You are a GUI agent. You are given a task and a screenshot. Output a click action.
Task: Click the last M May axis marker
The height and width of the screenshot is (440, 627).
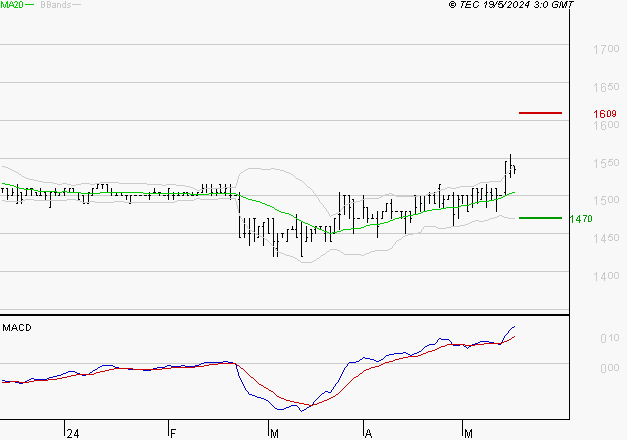[x=468, y=434]
